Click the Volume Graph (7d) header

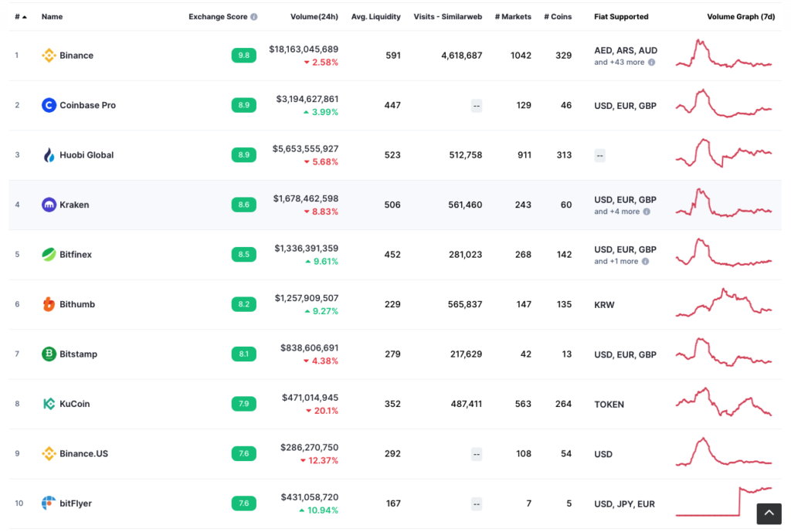click(x=741, y=17)
